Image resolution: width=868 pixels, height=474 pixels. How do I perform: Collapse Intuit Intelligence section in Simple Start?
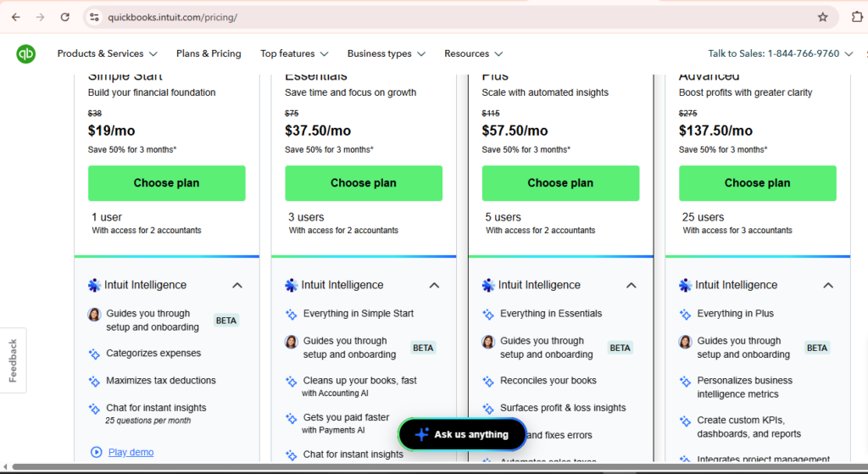tap(237, 285)
